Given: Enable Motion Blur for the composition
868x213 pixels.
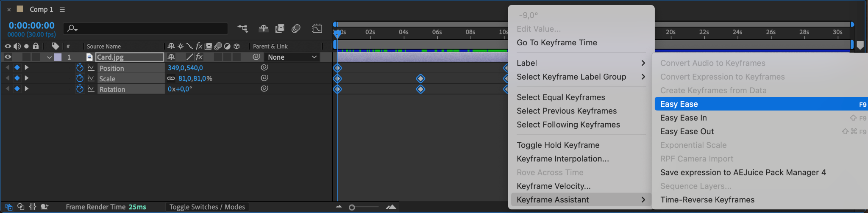Looking at the screenshot, I should (296, 28).
